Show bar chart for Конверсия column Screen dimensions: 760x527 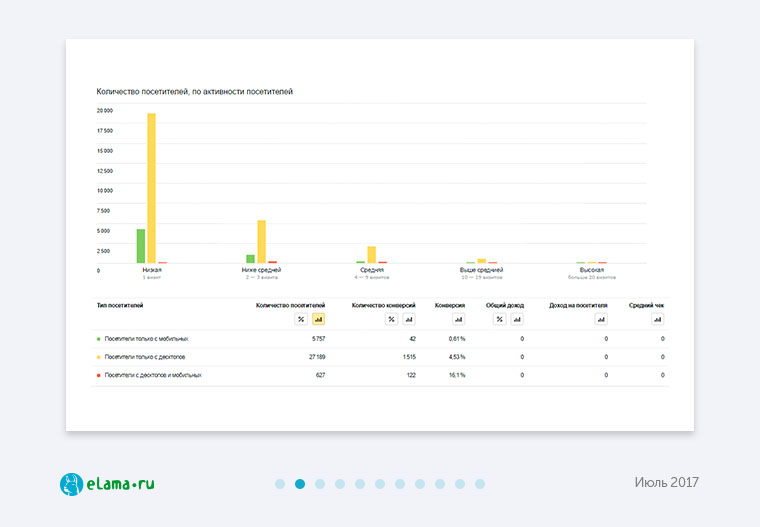coord(458,319)
